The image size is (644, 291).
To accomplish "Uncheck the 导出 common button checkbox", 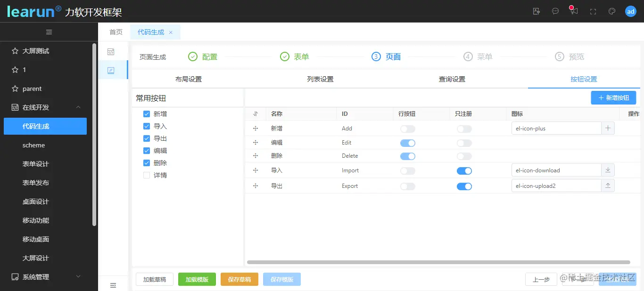I will click(x=147, y=138).
